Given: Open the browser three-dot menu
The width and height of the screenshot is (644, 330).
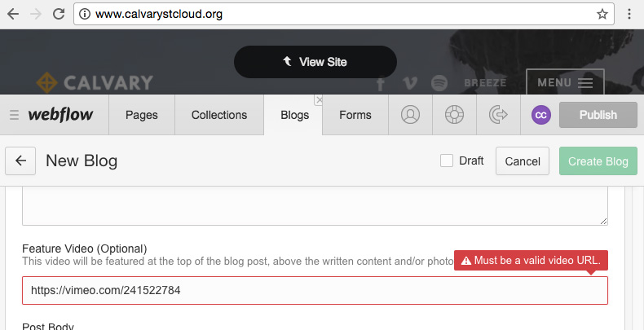Looking at the screenshot, I should 629,14.
